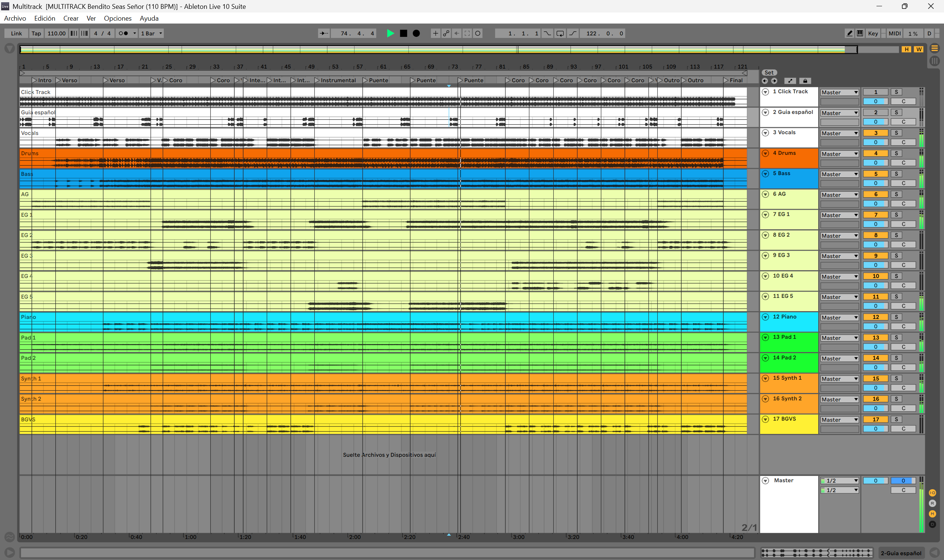Deactivate Bass track with activator 5

pyautogui.click(x=876, y=174)
